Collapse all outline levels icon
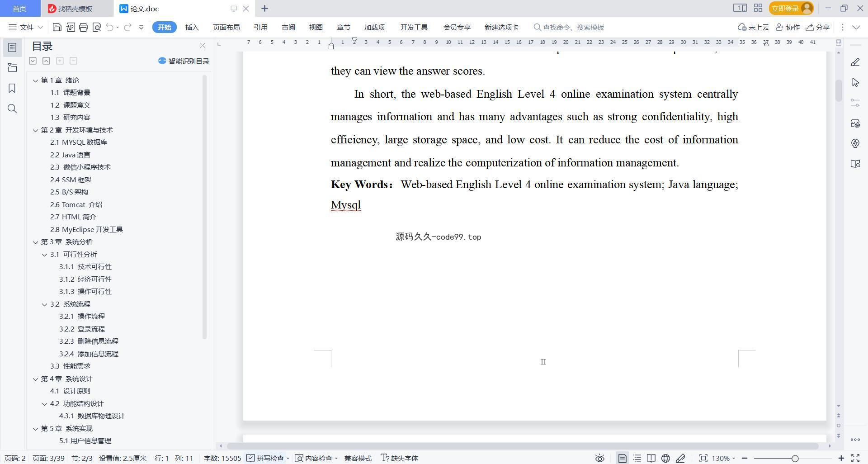The width and height of the screenshot is (868, 464). click(46, 61)
